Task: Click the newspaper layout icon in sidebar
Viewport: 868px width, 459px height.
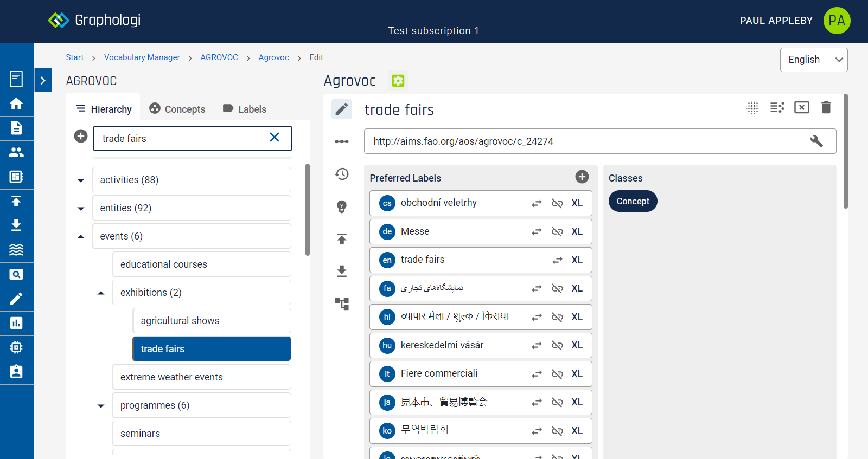Action: point(16,177)
